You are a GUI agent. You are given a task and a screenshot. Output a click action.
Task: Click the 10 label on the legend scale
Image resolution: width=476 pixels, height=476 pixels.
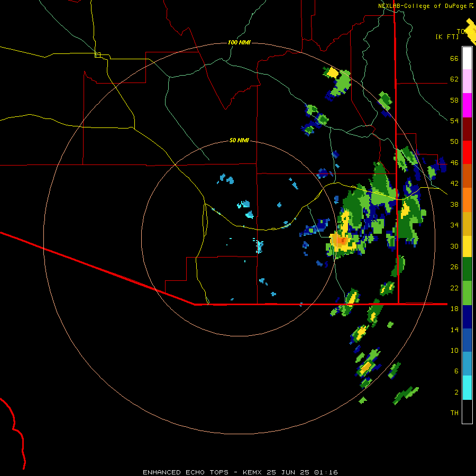click(454, 350)
